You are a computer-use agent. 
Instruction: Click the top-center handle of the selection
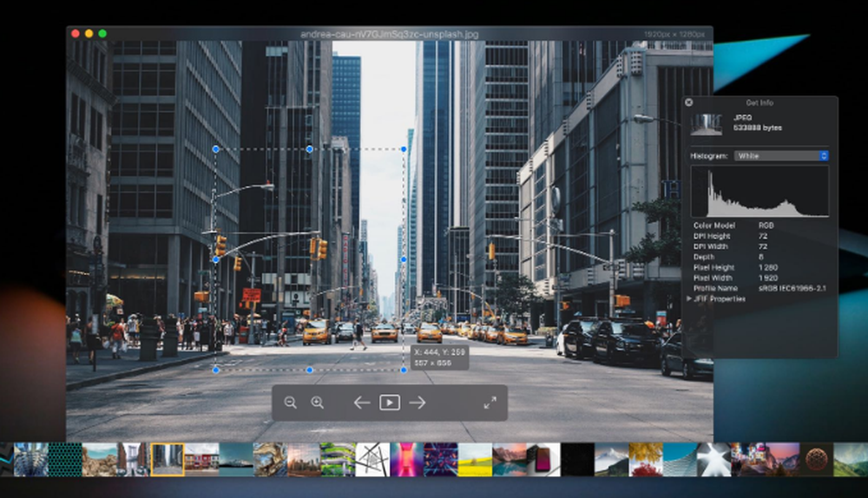click(310, 149)
